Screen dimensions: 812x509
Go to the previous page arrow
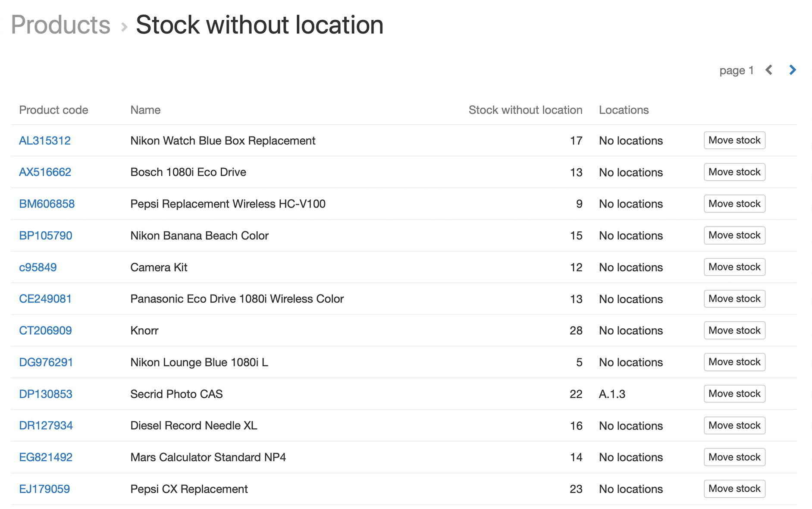[x=769, y=70]
